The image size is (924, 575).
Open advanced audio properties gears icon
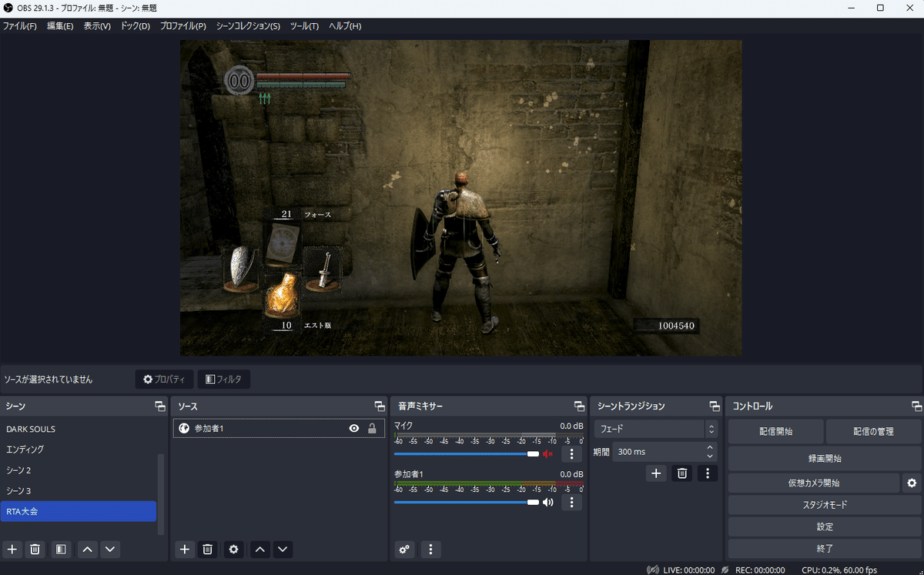point(404,549)
